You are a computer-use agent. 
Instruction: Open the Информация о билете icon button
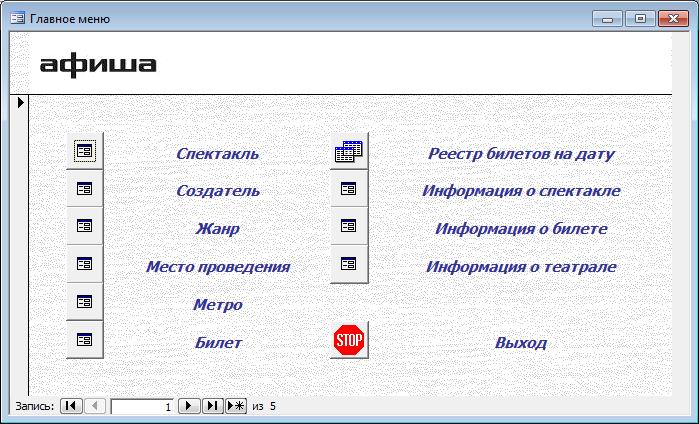(349, 226)
